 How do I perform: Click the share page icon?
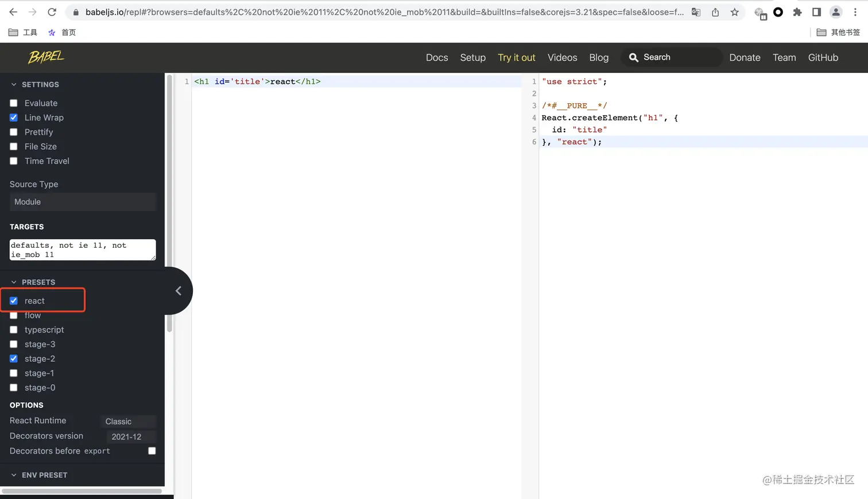point(715,12)
